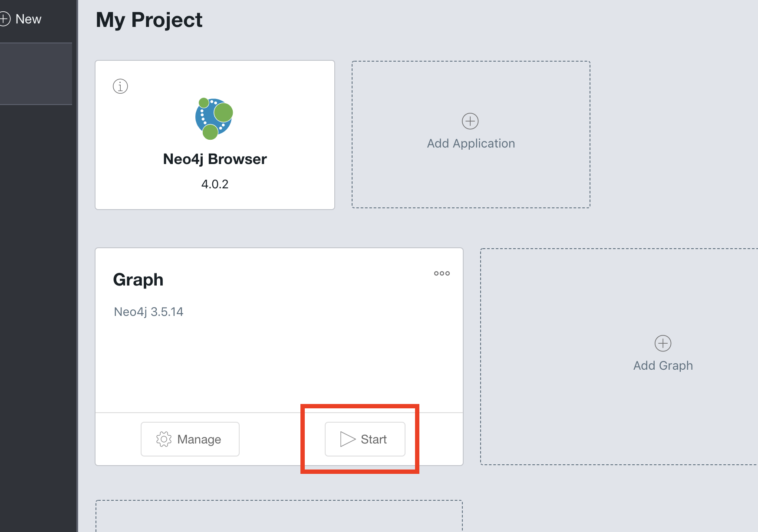Click the info icon on Neo4j Browser card
This screenshot has height=532, width=758.
pos(120,86)
